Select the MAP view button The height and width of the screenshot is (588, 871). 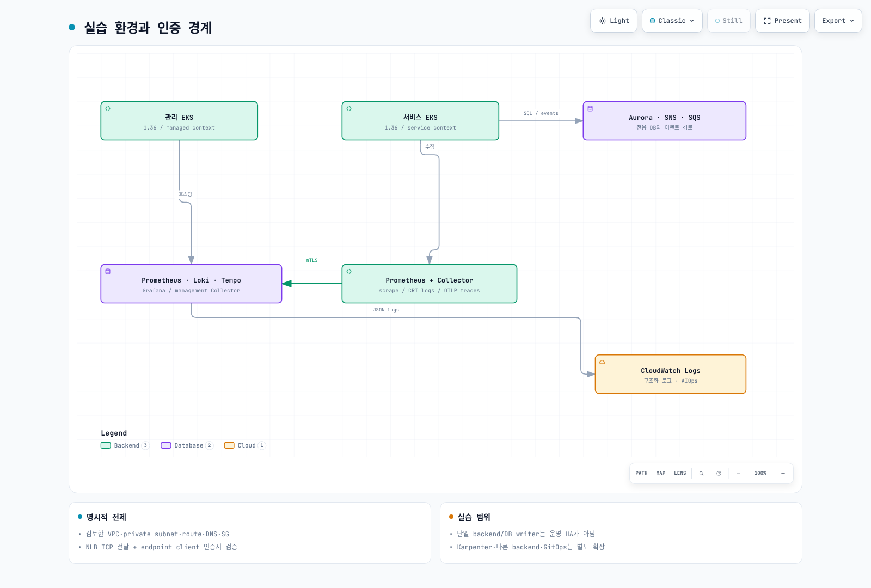(x=661, y=473)
